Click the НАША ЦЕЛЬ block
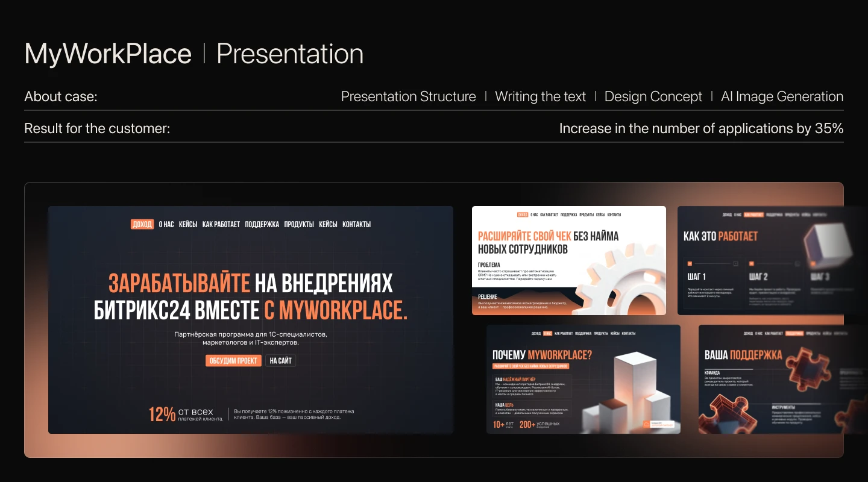The width and height of the screenshot is (868, 482). point(532,410)
